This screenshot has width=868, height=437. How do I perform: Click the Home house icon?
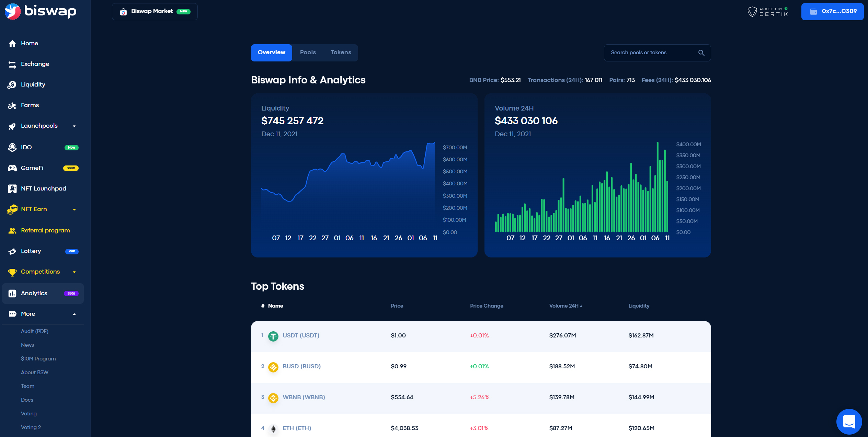point(12,44)
